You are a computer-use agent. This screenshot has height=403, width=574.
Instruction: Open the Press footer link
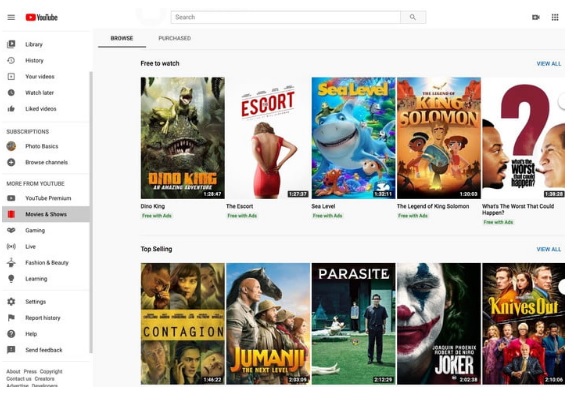tap(30, 372)
